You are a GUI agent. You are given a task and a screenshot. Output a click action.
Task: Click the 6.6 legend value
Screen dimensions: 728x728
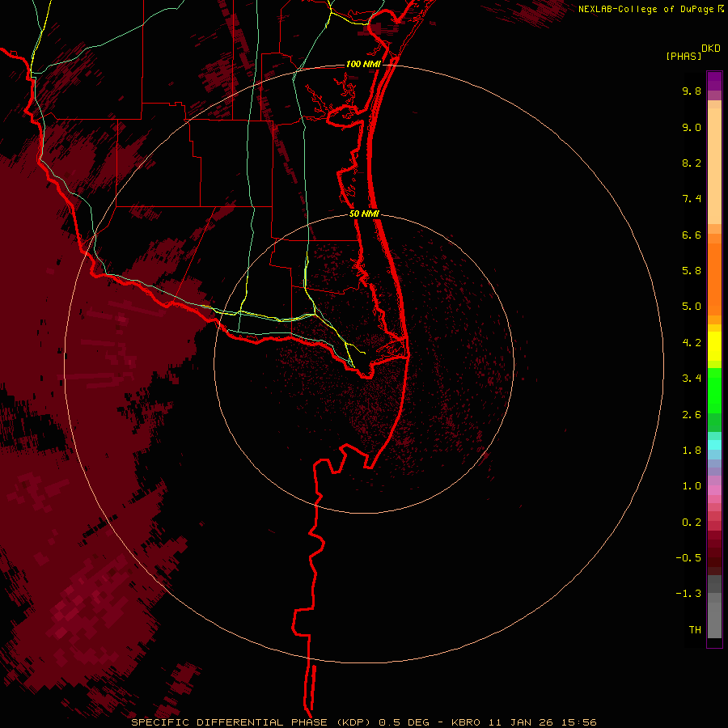click(692, 235)
